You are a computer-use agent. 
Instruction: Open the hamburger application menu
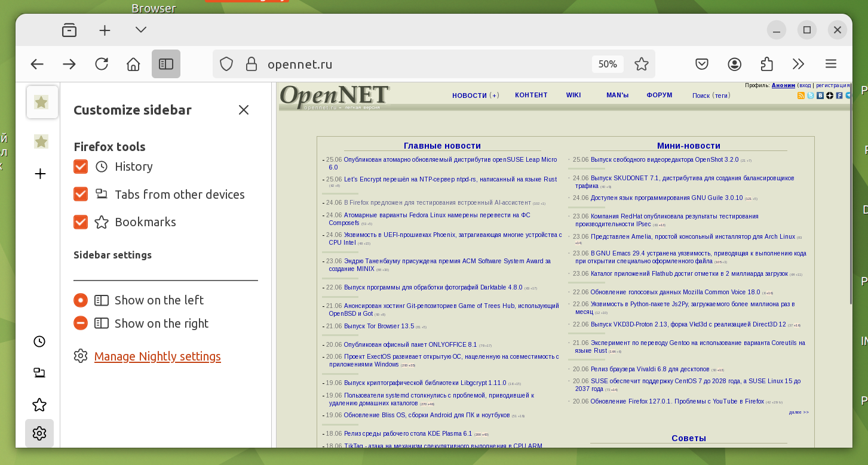coord(831,64)
